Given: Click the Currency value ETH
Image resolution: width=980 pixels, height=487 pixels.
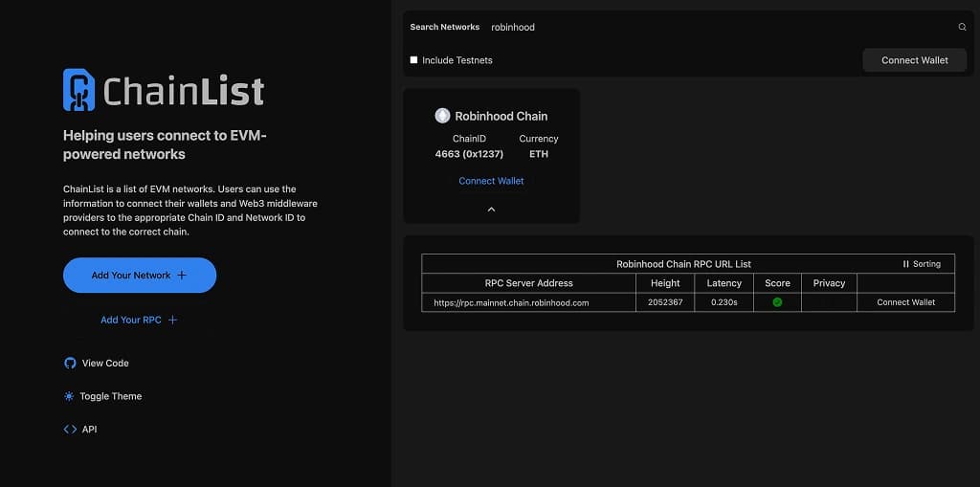Looking at the screenshot, I should [x=538, y=154].
